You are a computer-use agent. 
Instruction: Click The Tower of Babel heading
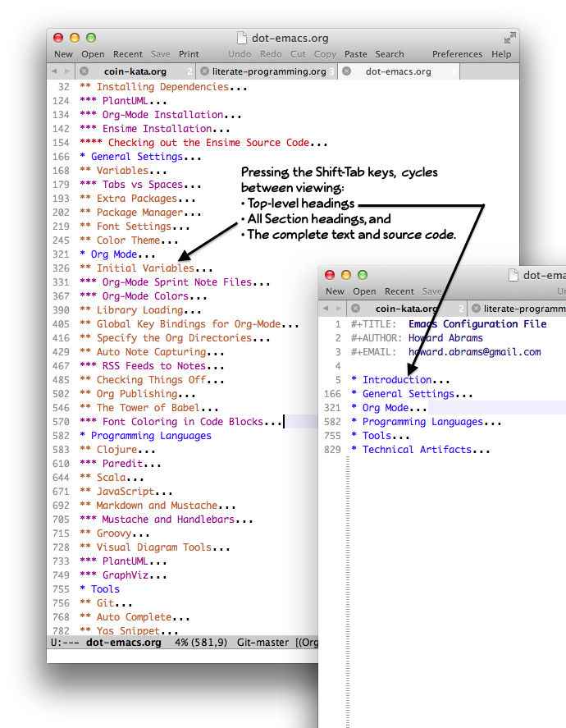[x=149, y=408]
